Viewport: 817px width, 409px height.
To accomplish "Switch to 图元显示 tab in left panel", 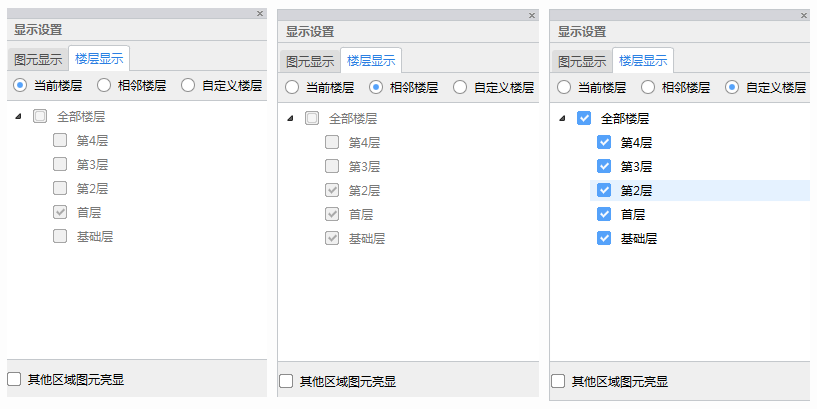I will [x=38, y=59].
